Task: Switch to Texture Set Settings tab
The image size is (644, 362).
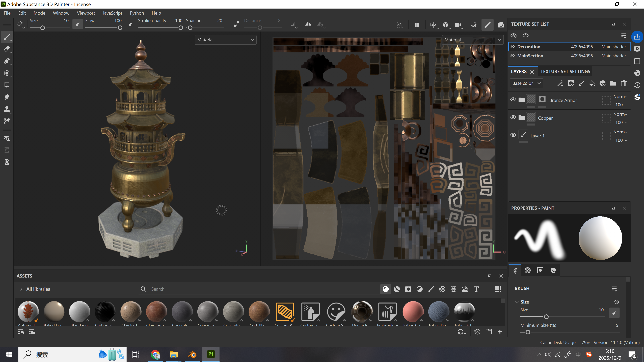Action: 565,71
